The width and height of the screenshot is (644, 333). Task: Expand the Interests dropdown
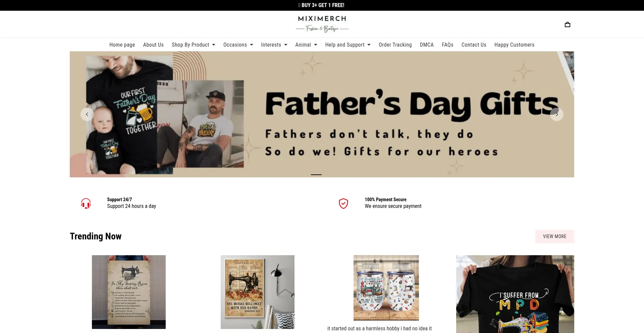[x=274, y=45]
